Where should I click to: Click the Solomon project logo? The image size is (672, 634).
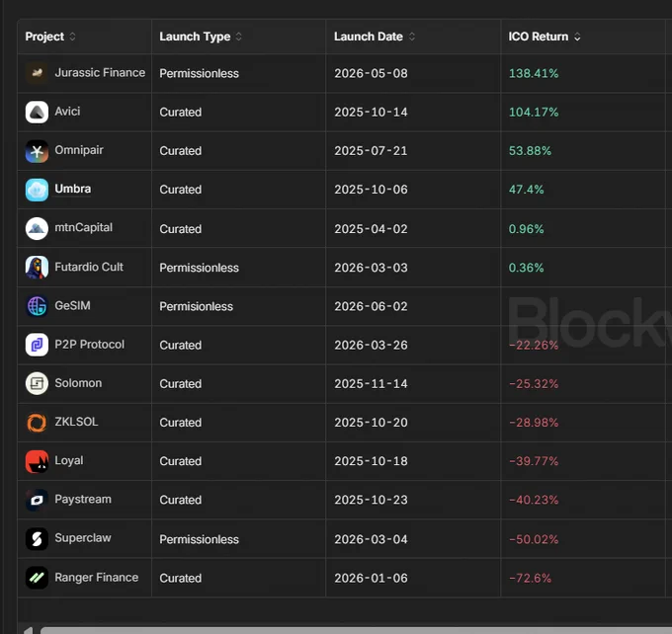click(x=37, y=383)
